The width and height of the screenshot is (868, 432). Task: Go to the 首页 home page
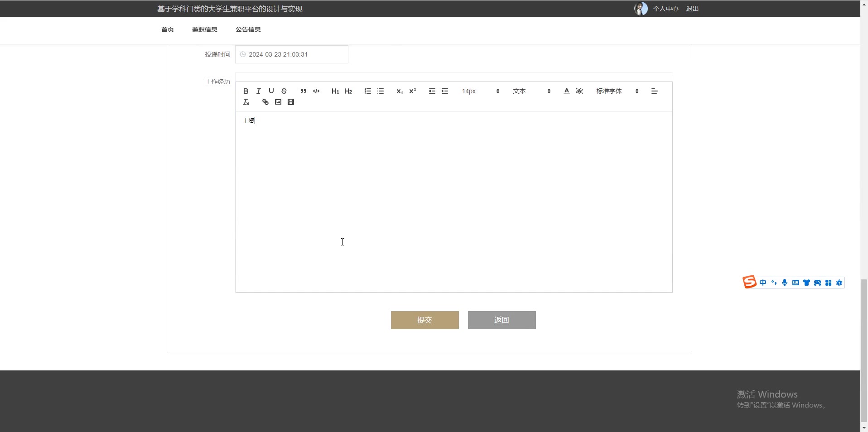pos(168,29)
